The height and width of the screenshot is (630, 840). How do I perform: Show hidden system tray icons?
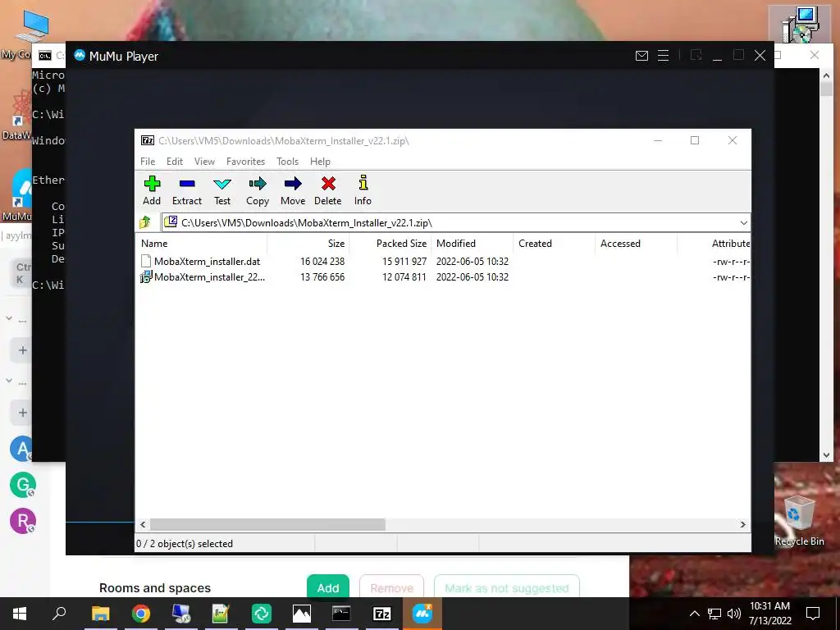coord(694,614)
